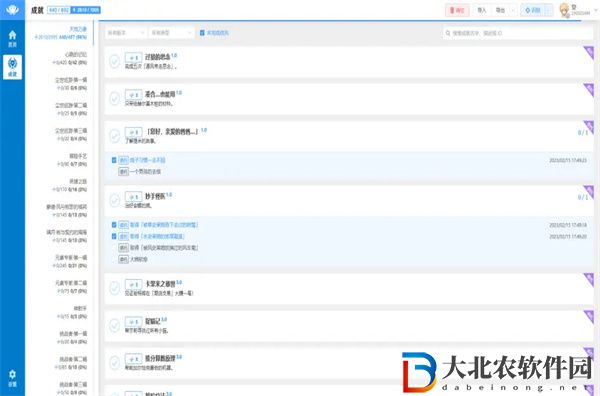
Task: Mark the 卡莱来 achievement as completed
Action: pos(114,288)
